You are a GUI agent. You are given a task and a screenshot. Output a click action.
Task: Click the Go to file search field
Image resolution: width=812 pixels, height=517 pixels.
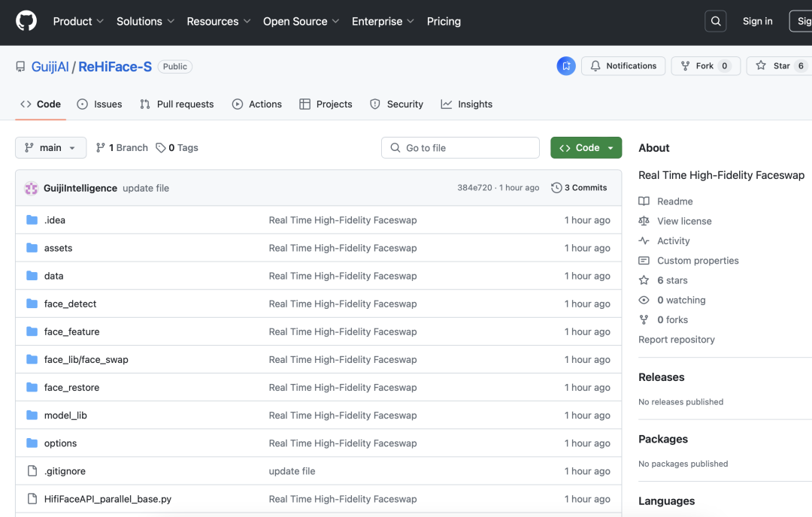(x=460, y=148)
